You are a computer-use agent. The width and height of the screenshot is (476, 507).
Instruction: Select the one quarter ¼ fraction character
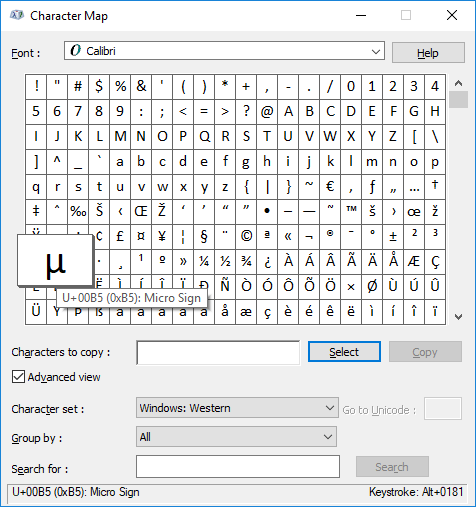[x=204, y=261]
